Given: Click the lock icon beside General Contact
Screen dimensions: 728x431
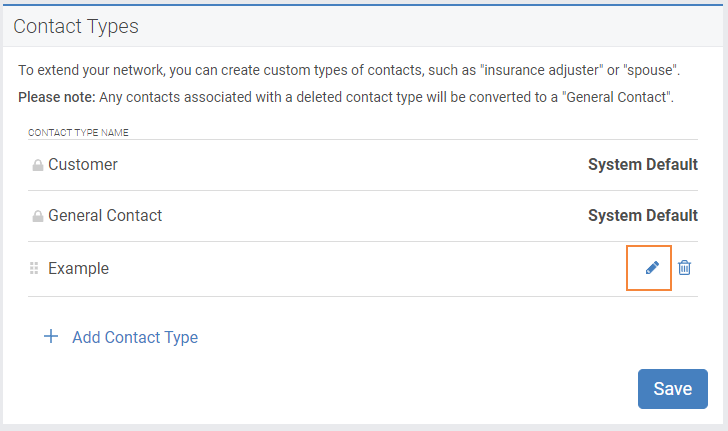Looking at the screenshot, I should pyautogui.click(x=38, y=216).
